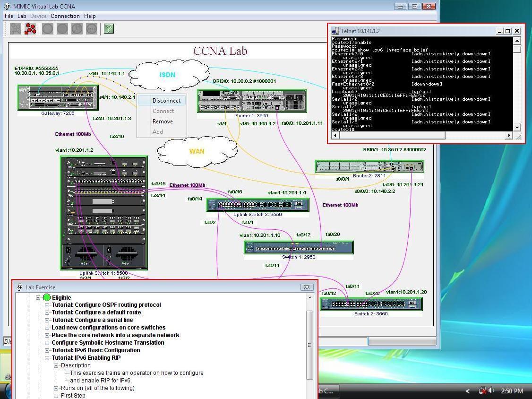
Task: Open the Connection menu
Action: 65,16
